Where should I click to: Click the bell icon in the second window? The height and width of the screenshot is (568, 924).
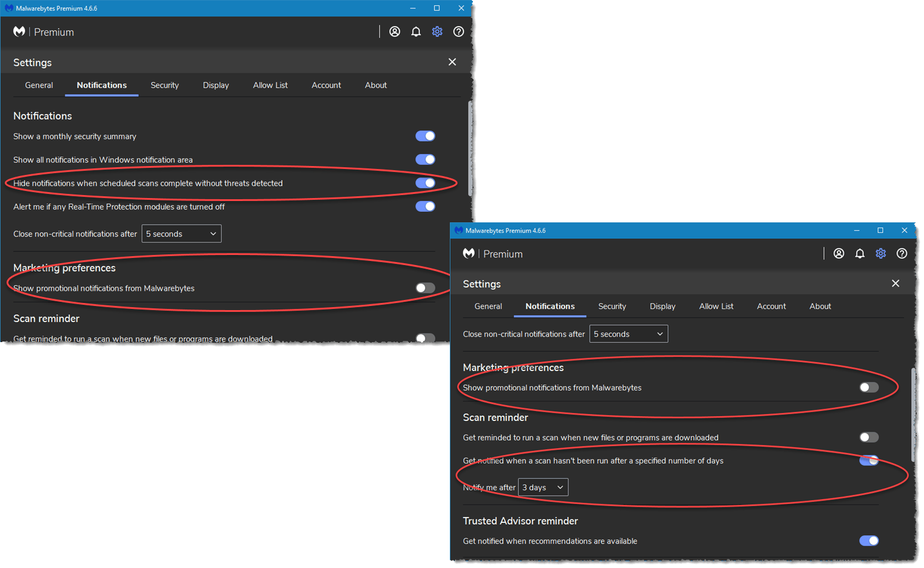[x=859, y=253]
